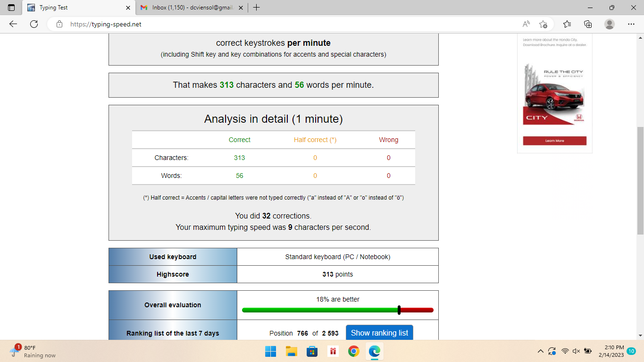Open the gift app taskbar icon

(x=333, y=351)
